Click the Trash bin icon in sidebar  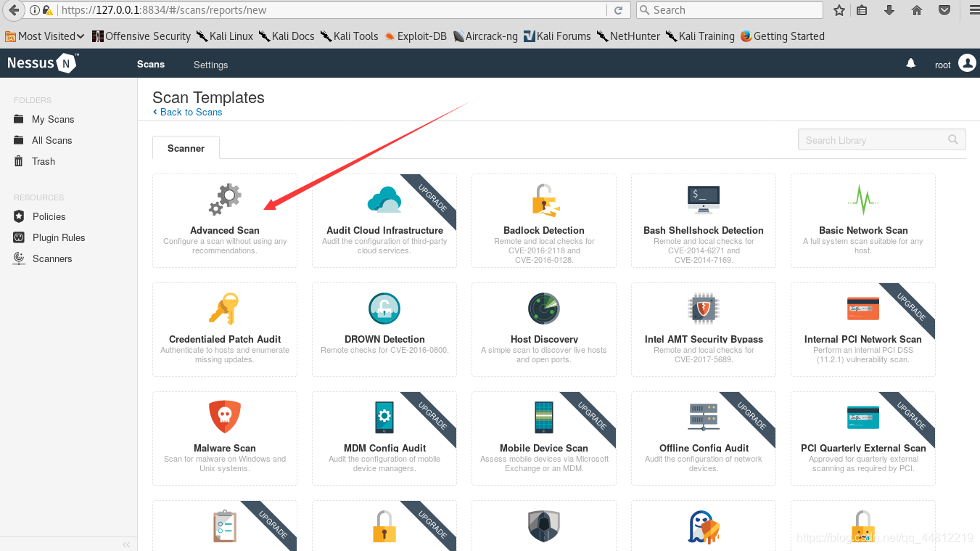tap(19, 161)
